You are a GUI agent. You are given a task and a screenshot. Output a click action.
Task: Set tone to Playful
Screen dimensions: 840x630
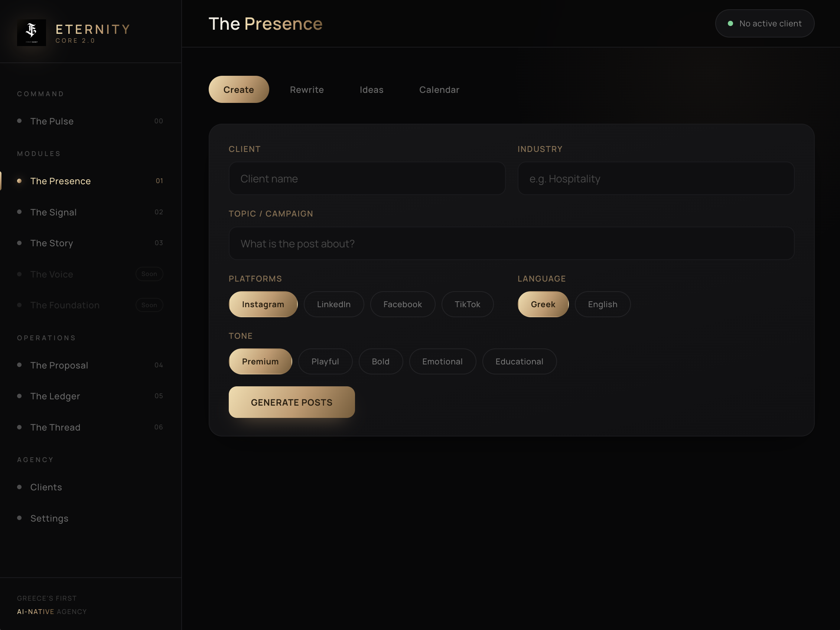325,361
